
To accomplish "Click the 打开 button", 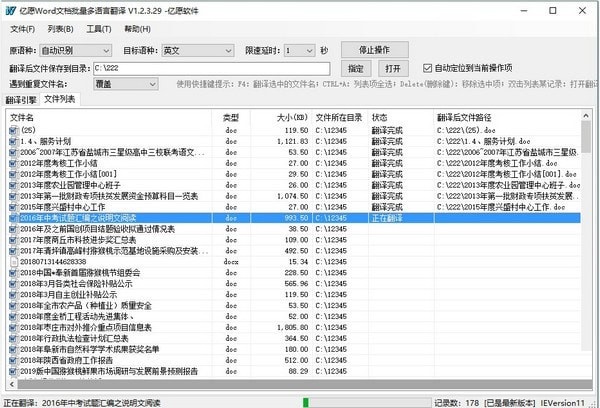I will [393, 69].
